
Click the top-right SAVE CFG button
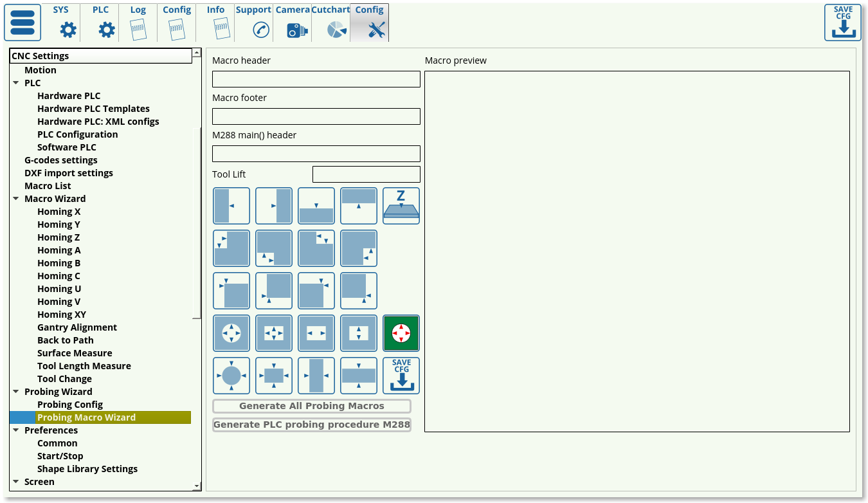point(842,23)
